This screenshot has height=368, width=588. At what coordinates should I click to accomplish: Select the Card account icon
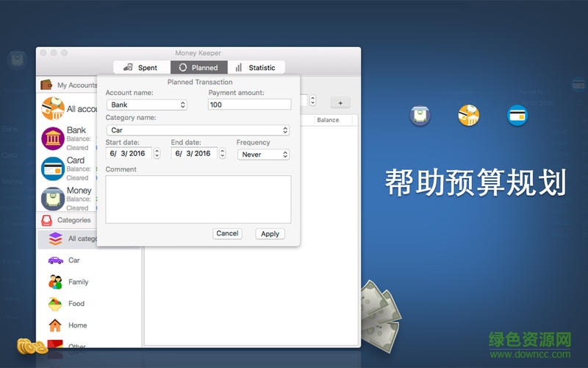click(53, 169)
